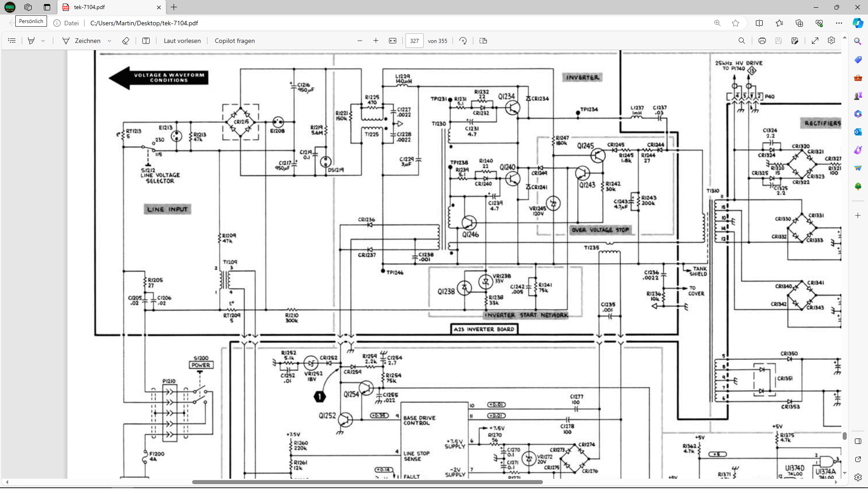Open Copilot sidebar
This screenshot has width=868, height=495.
(858, 23)
